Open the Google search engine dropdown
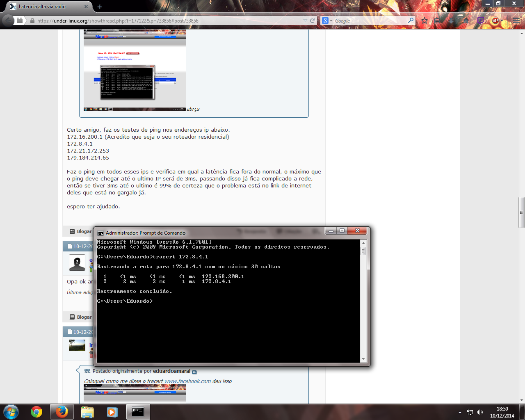 click(327, 21)
